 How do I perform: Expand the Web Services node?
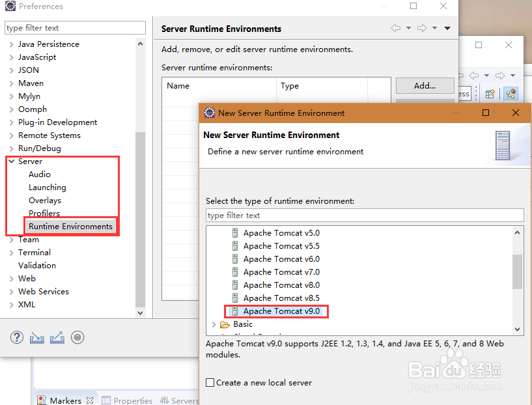point(12,292)
